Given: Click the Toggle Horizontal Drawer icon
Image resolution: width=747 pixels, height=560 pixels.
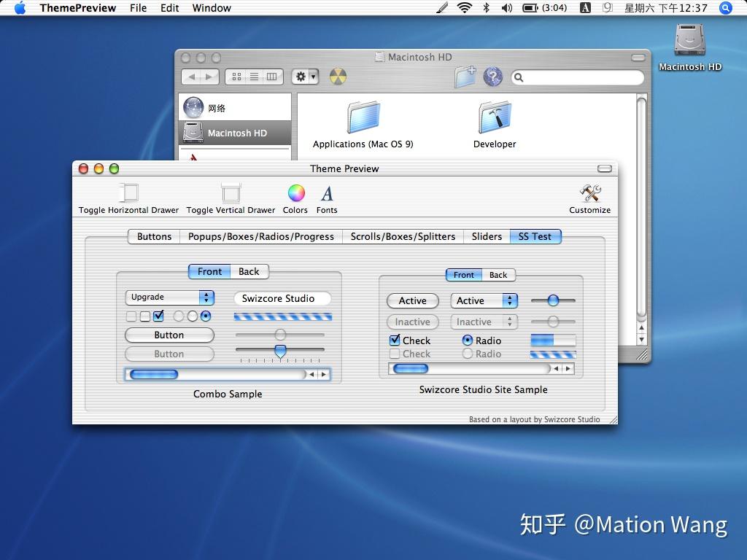Looking at the screenshot, I should [x=128, y=193].
